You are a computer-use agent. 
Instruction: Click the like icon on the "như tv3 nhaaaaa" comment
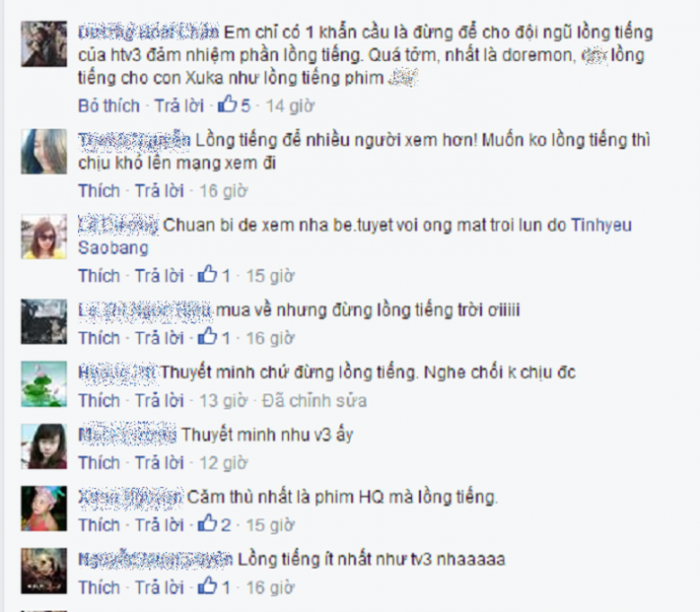pyautogui.click(x=207, y=586)
